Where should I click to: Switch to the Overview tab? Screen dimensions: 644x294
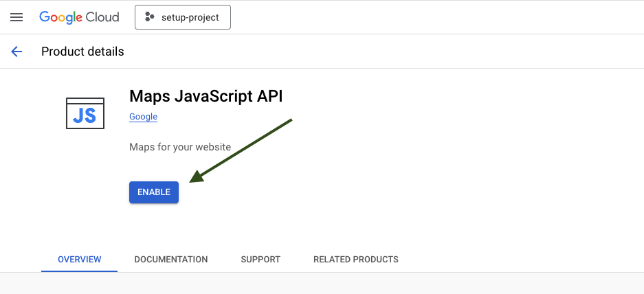tap(79, 260)
